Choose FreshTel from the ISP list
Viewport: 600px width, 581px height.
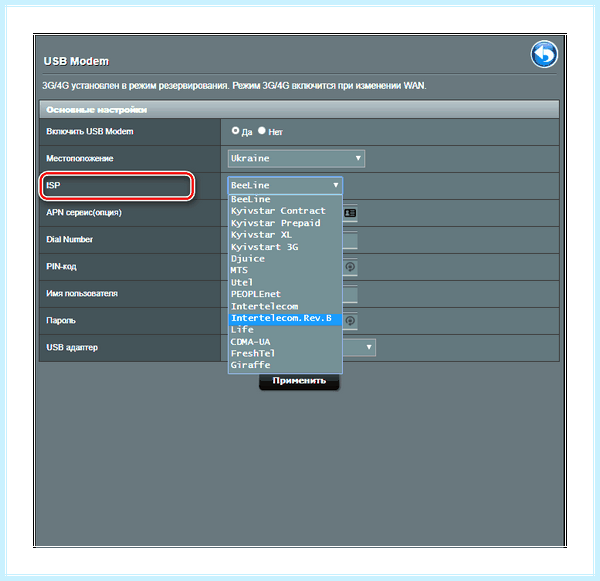point(285,353)
